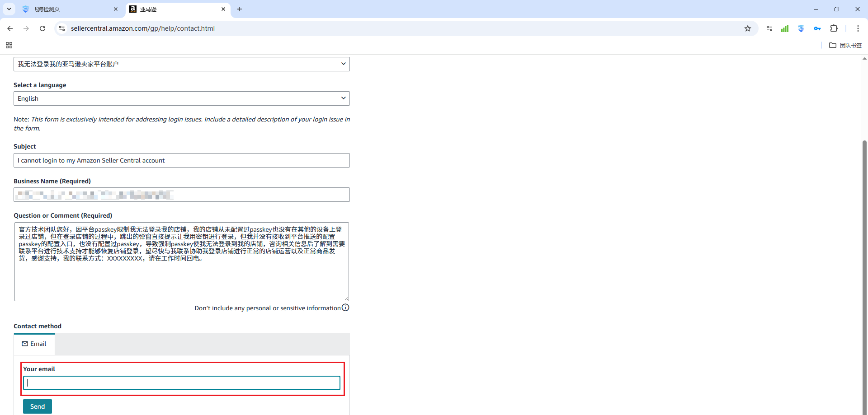Open the Chrome three-dot menu

click(858, 28)
